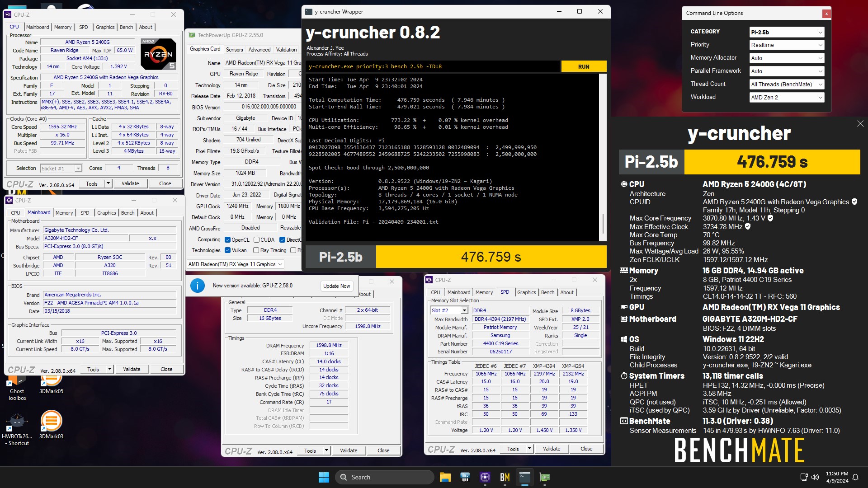Viewport: 868px width, 488px height.
Task: Open y-cruncher wrapper taskbar icon
Action: [x=525, y=477]
